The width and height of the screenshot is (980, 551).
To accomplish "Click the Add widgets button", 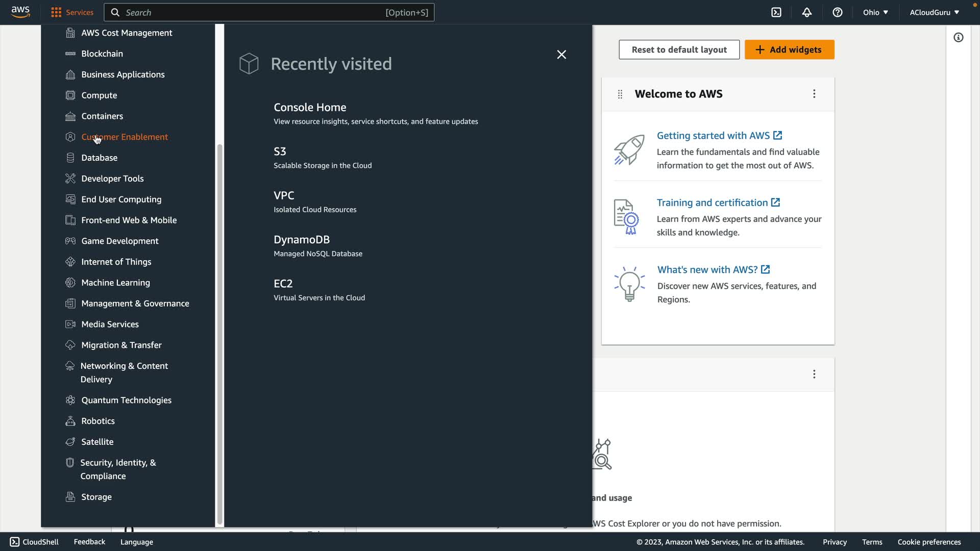I will (789, 49).
